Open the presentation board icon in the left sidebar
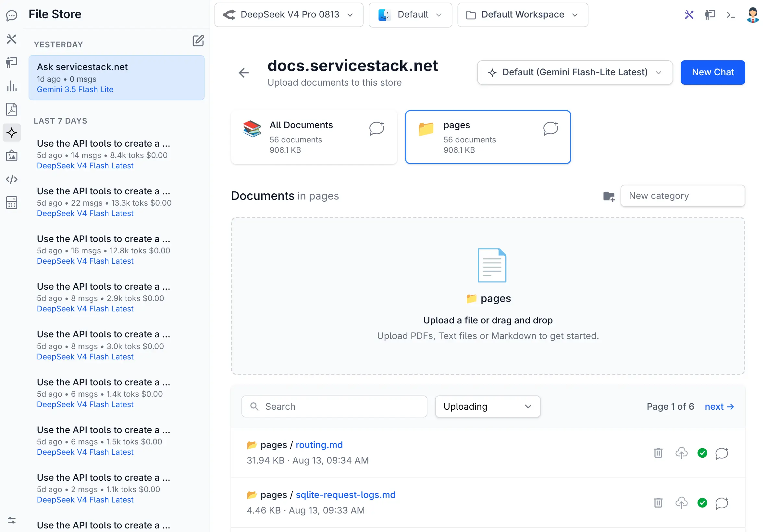 12,62
